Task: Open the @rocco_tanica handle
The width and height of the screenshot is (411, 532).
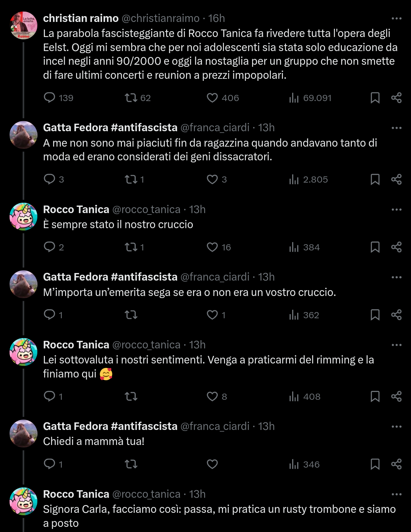Action: [x=147, y=209]
